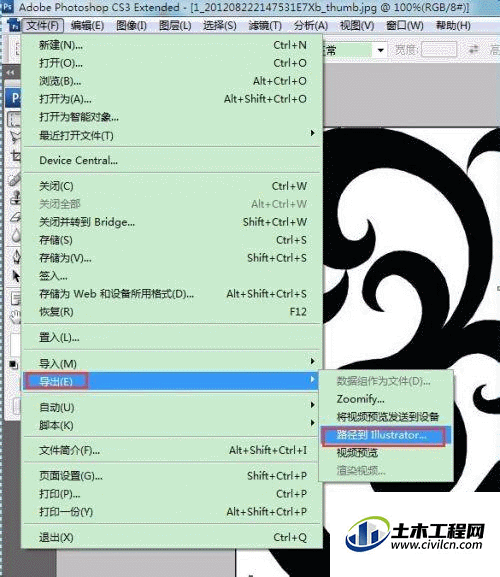Choose Device Central... menu item
The width and height of the screenshot is (500, 577).
[x=172, y=160]
